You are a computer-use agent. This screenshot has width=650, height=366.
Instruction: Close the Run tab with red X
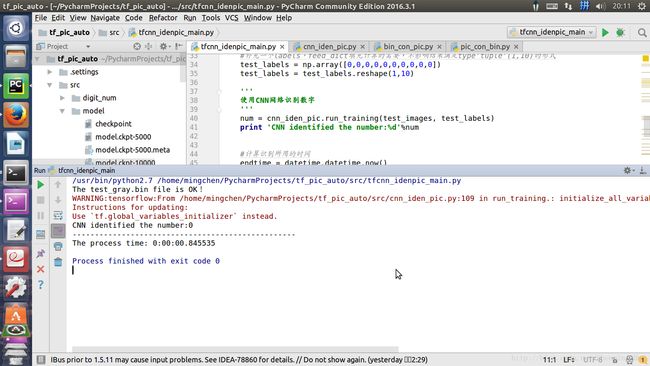click(41, 269)
